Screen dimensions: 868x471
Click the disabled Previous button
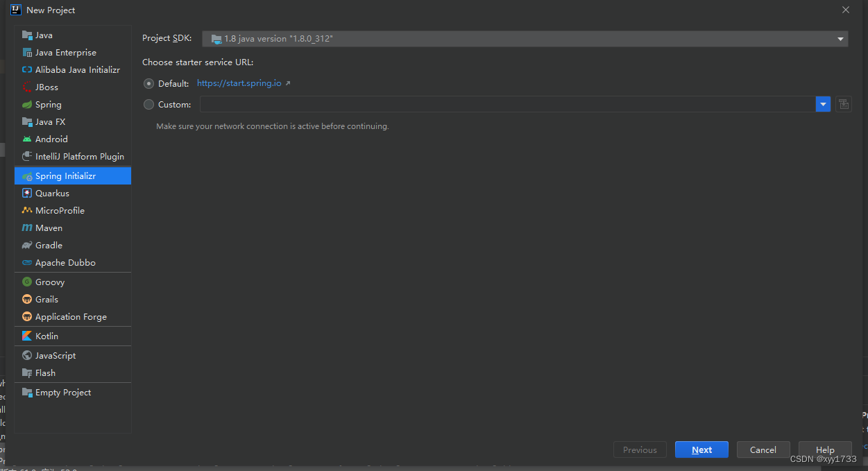640,449
